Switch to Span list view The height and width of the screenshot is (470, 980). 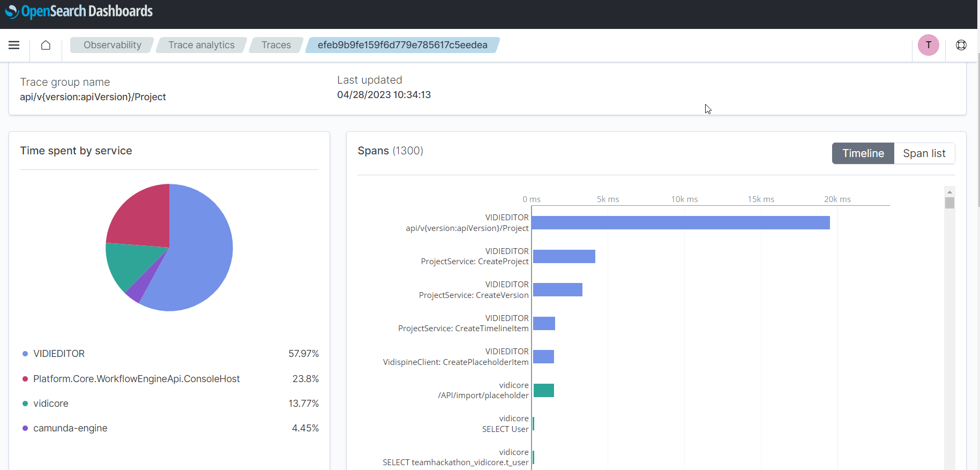tap(924, 153)
